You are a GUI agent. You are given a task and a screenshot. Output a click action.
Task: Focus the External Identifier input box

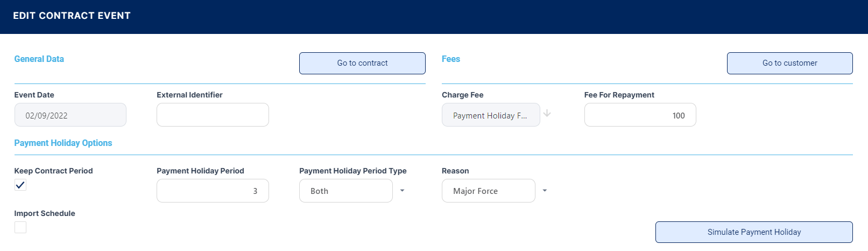tap(213, 115)
